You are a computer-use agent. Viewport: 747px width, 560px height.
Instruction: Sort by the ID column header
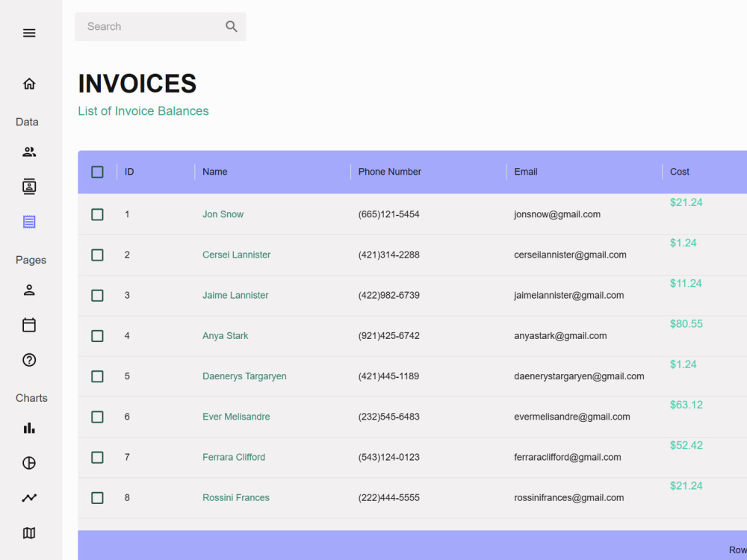[x=129, y=172]
